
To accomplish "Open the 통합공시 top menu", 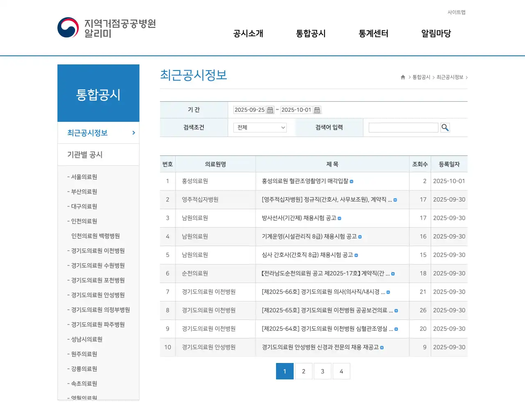I will 310,34.
